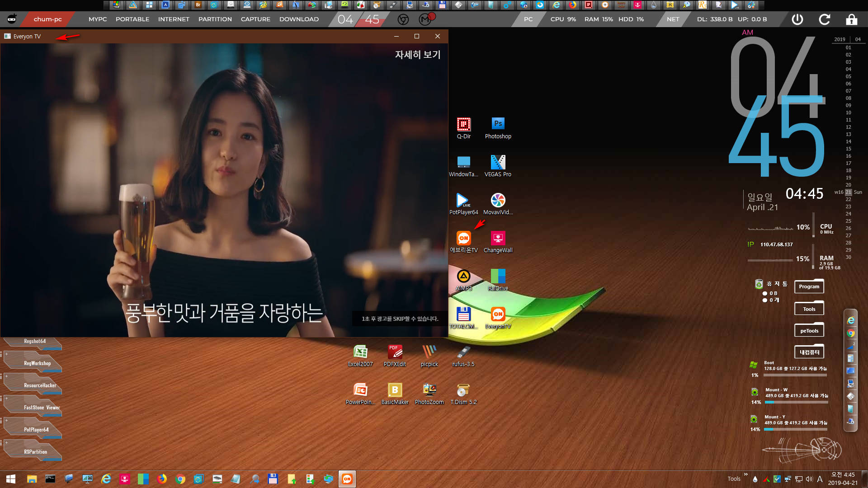Launch ChangeWall desktop icon
This screenshot has width=868, height=488.
(498, 242)
